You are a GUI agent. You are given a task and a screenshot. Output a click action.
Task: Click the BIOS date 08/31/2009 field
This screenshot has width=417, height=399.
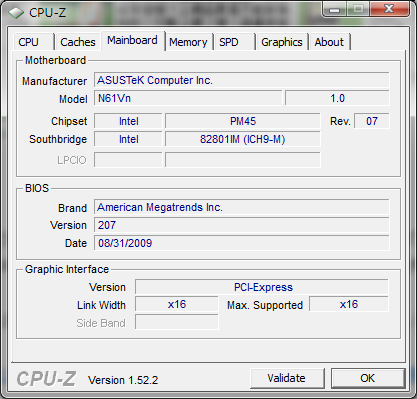(x=241, y=243)
